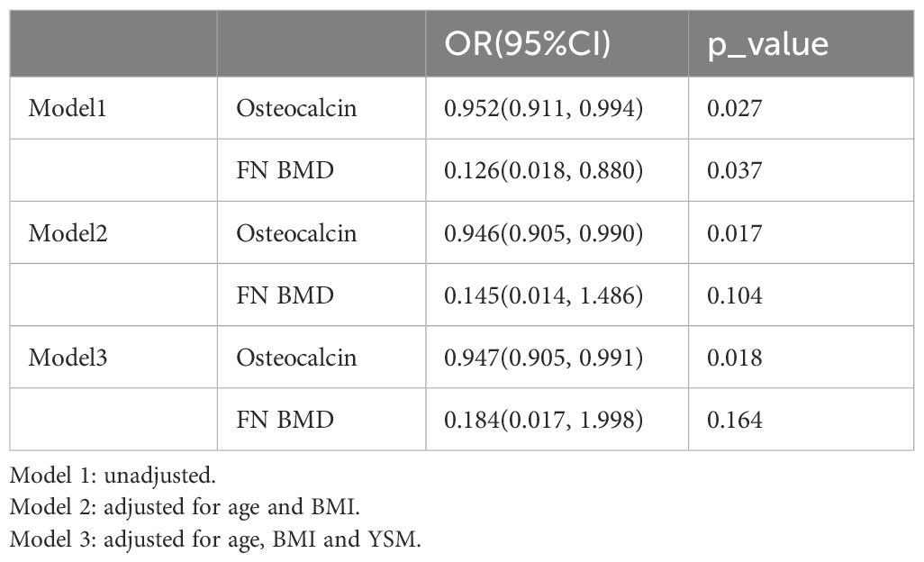Viewport: 924px width, 562px height.
Task: Click Osteocalcin cell in the Model2 row
Action: (296, 233)
